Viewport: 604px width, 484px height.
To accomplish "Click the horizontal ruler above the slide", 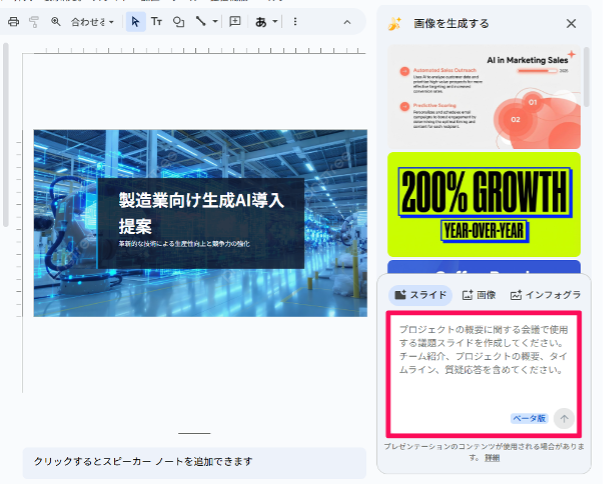I will 200,50.
